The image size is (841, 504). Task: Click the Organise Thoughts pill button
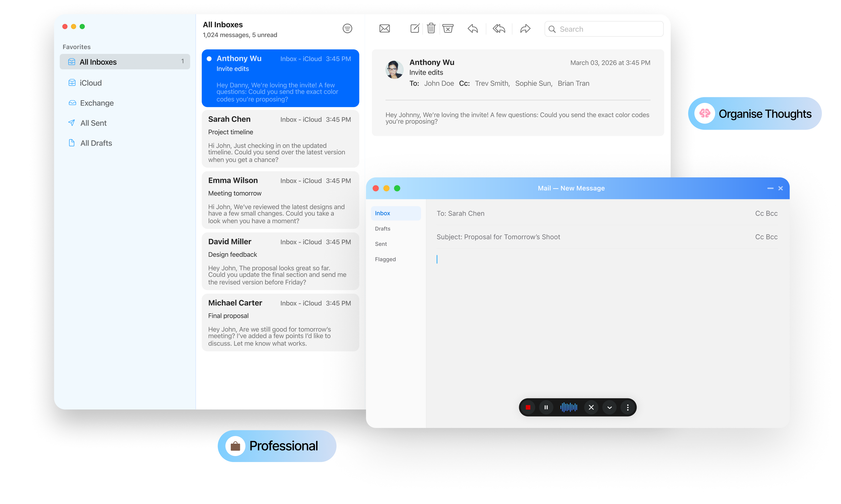click(755, 113)
